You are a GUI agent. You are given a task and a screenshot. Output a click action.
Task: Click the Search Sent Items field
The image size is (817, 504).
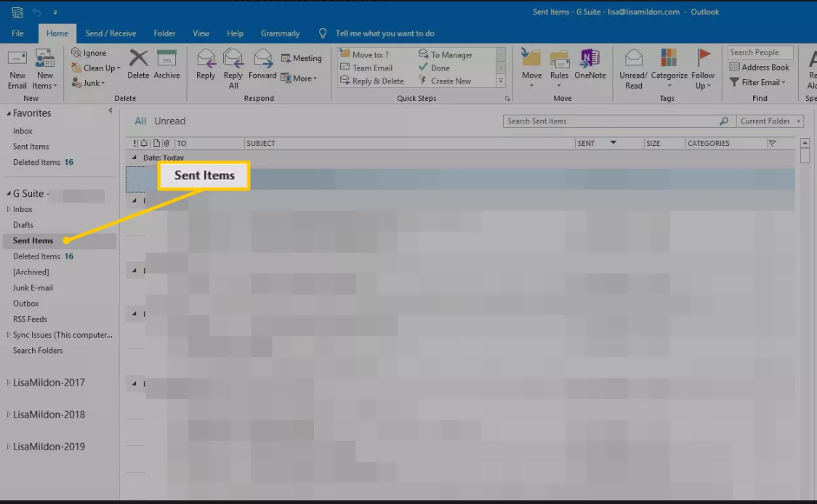tap(619, 121)
